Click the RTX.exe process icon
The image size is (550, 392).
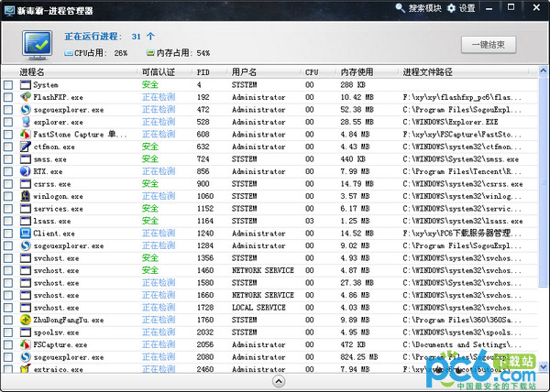26,170
